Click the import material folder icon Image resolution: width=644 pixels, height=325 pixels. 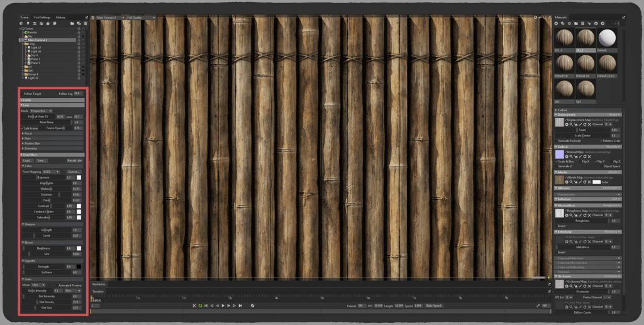coord(576,23)
